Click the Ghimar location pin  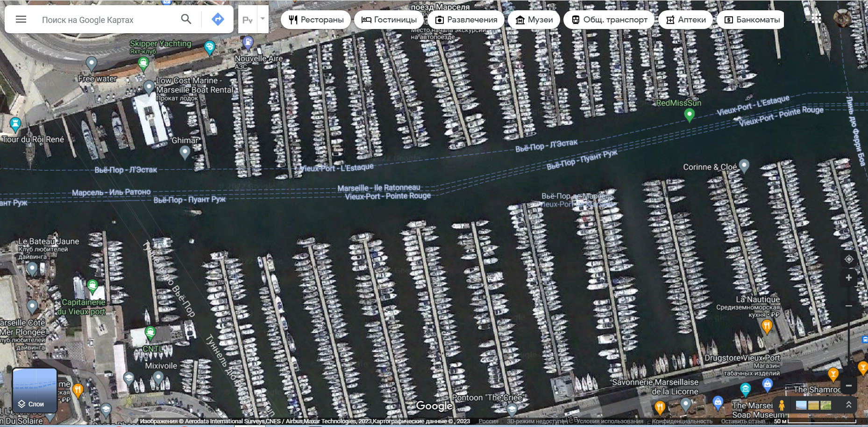pyautogui.click(x=185, y=152)
